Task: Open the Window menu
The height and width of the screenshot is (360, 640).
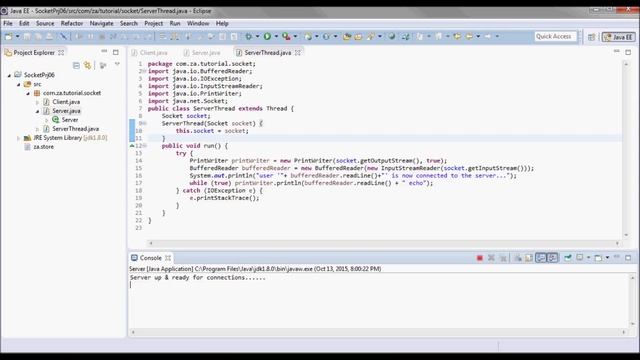Action: [x=198, y=23]
